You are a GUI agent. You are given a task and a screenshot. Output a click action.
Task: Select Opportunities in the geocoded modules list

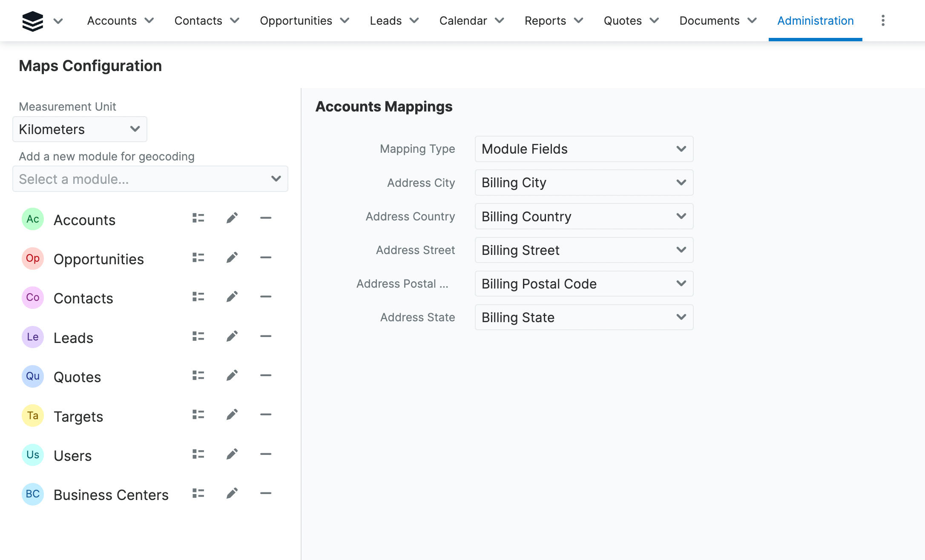[99, 259]
